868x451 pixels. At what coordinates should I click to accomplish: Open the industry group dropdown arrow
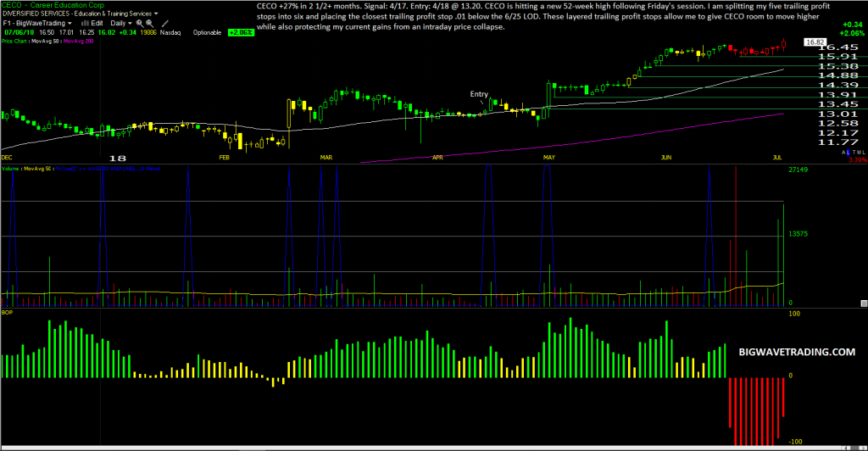pyautogui.click(x=156, y=14)
